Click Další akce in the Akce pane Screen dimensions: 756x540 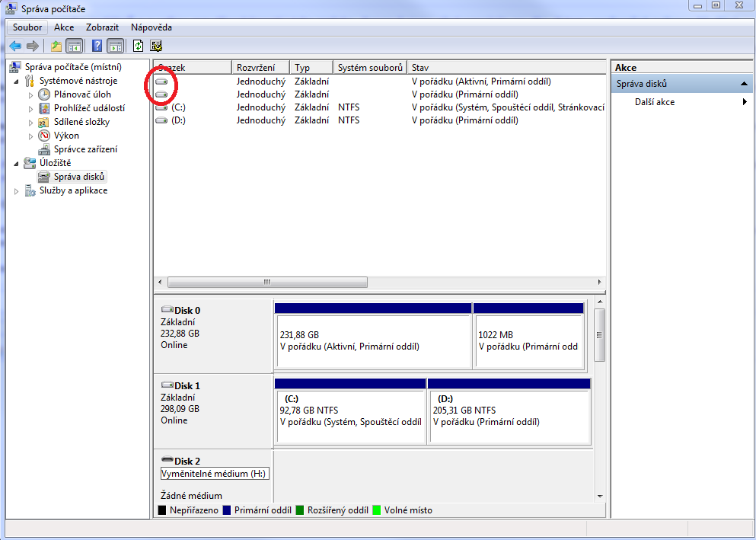pyautogui.click(x=655, y=102)
